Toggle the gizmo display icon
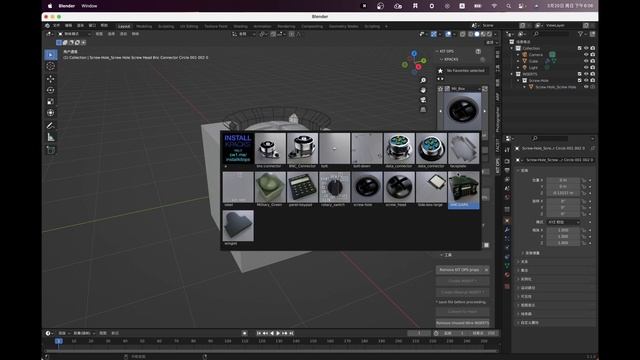This screenshot has height=360, width=640. click(433, 34)
